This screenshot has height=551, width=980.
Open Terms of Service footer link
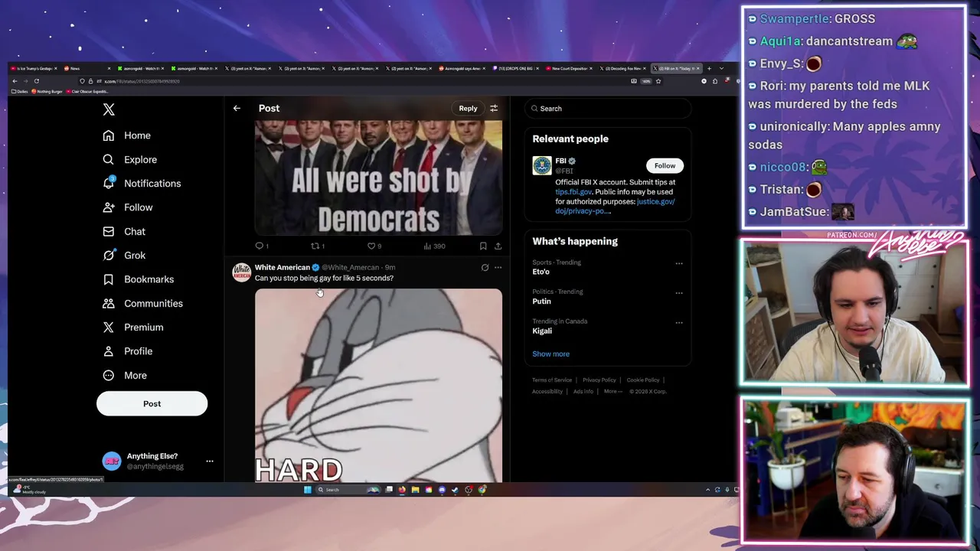click(552, 380)
